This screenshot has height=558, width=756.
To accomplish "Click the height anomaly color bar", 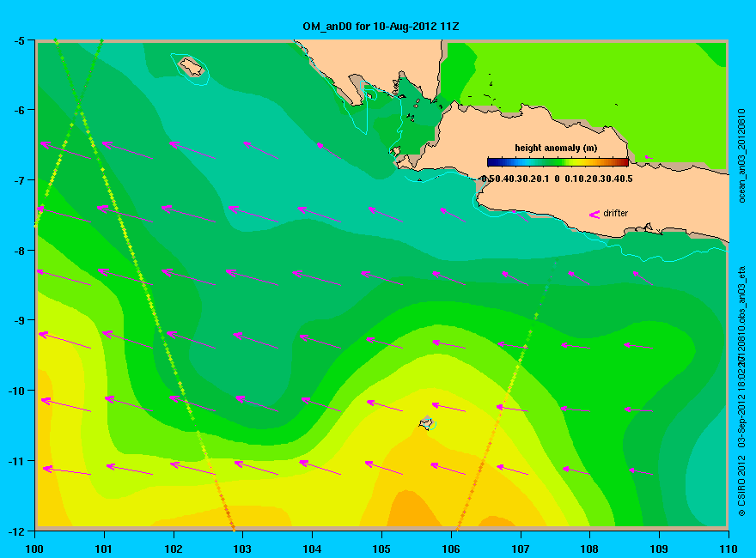I will click(x=558, y=162).
